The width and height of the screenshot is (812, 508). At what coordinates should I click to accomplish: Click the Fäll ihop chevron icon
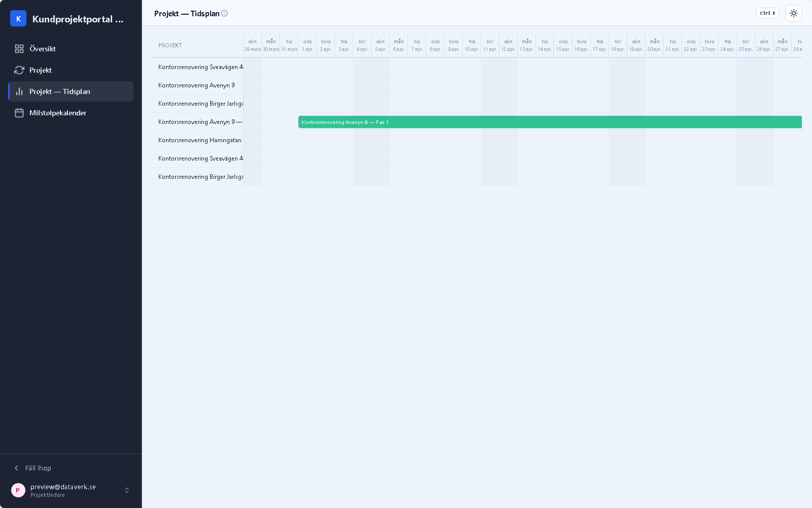pyautogui.click(x=16, y=468)
